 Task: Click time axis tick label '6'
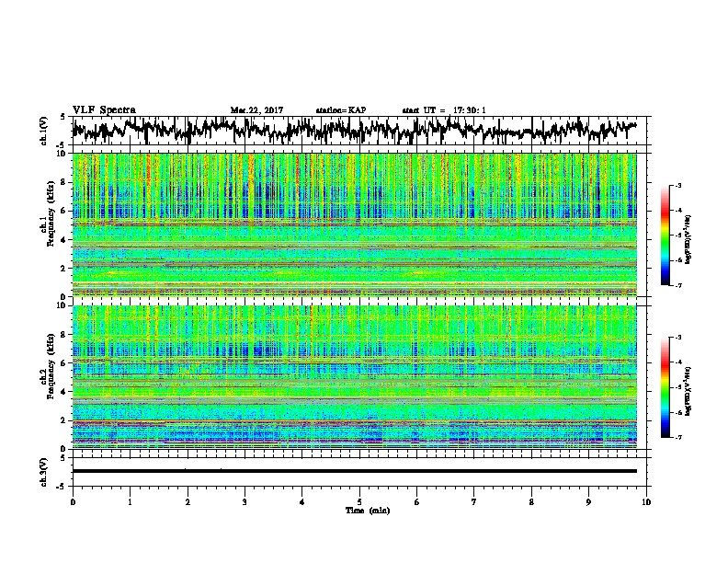click(417, 502)
